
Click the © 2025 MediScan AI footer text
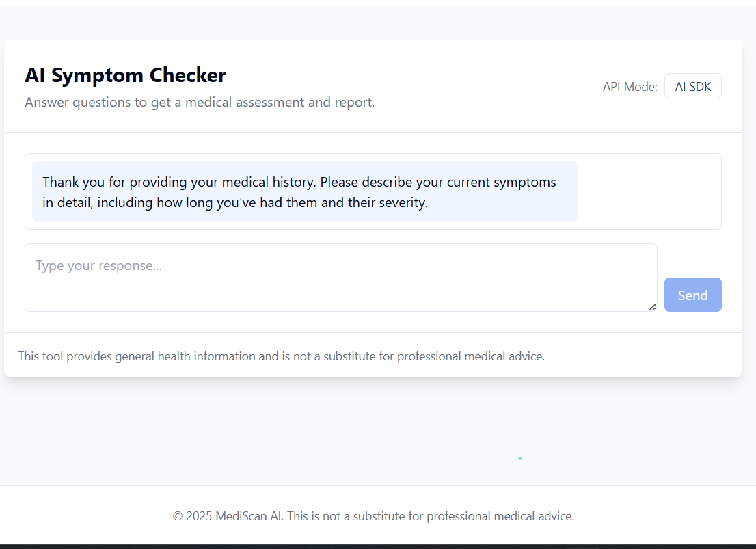(374, 516)
